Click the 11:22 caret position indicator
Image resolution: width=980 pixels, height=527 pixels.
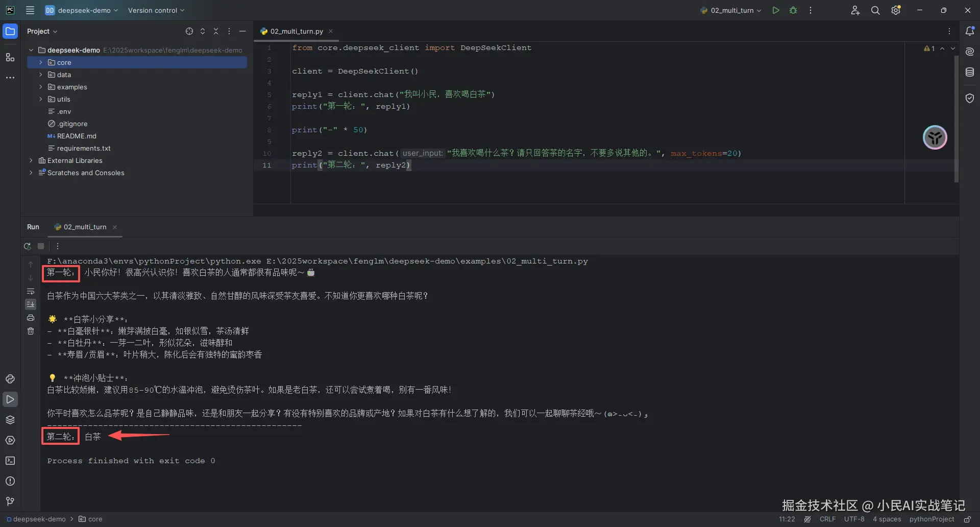tap(787, 519)
